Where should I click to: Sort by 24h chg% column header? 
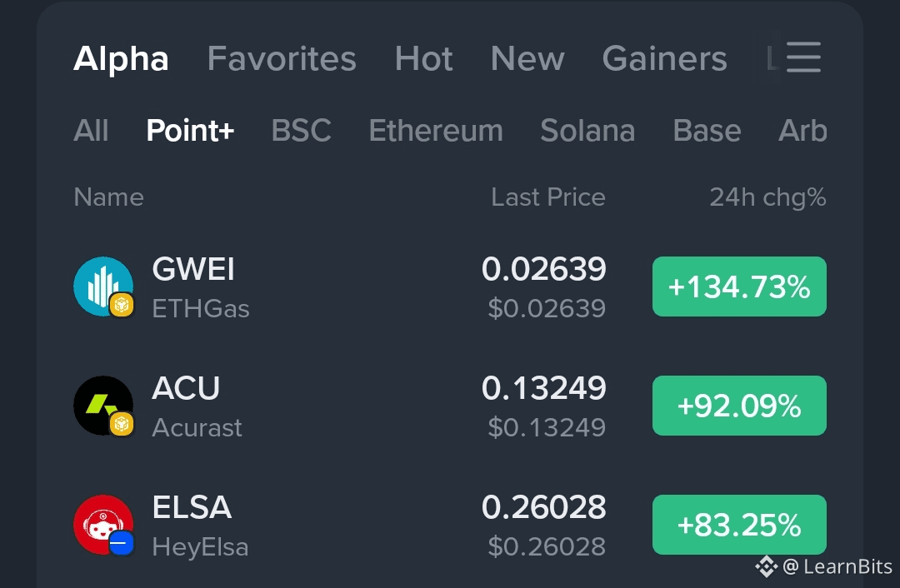[767, 197]
